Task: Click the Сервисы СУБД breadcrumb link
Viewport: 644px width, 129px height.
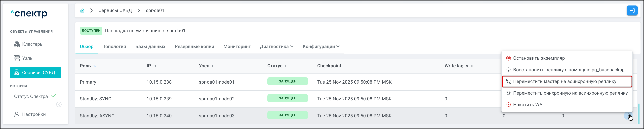Action: pos(115,10)
